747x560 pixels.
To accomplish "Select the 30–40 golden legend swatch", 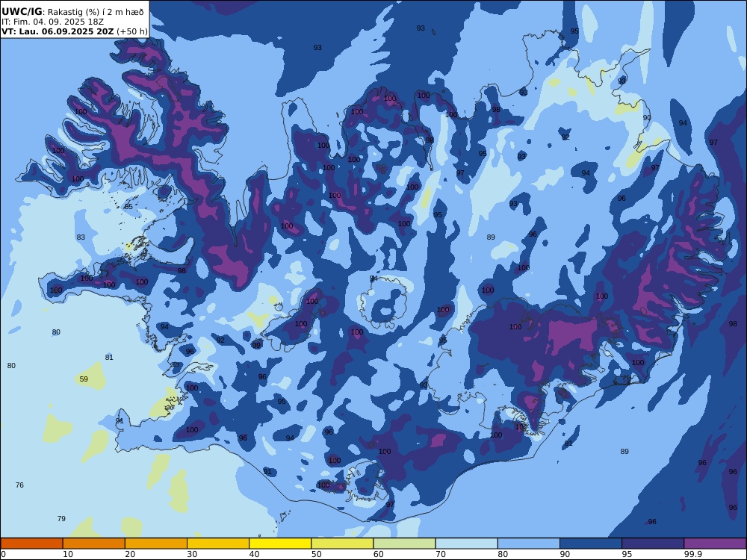I will tap(218, 544).
